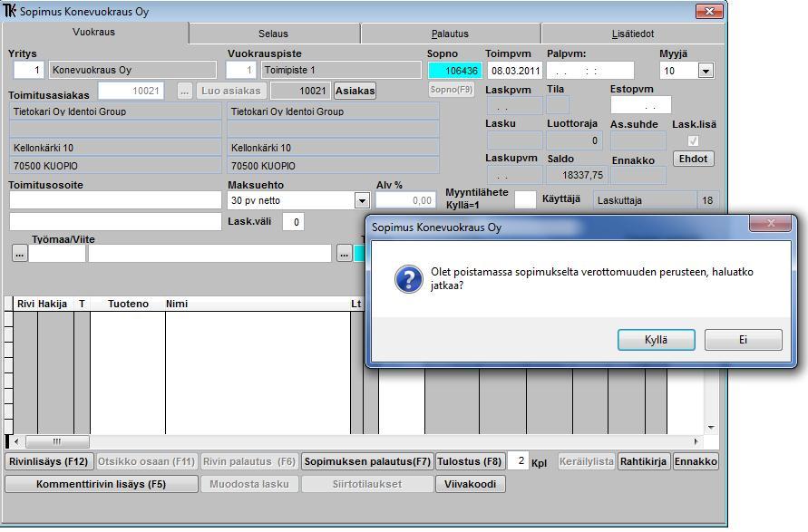Click the Yritys number field
Image resolution: width=808 pixels, height=532 pixels.
pyautogui.click(x=29, y=70)
